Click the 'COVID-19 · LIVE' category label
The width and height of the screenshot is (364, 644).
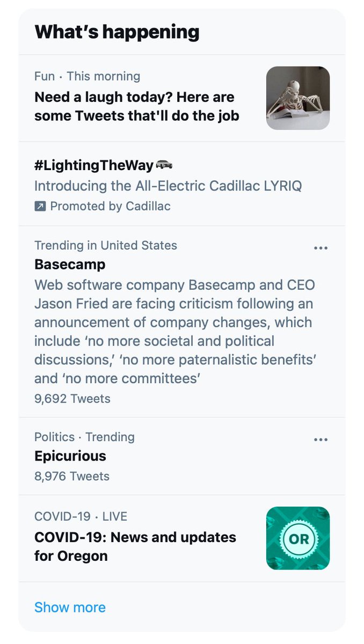81,517
